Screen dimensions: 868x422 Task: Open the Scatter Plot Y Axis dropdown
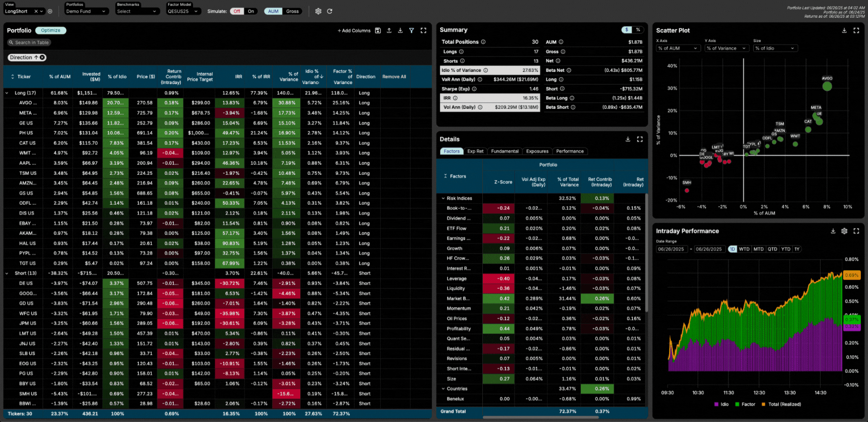pyautogui.click(x=726, y=48)
